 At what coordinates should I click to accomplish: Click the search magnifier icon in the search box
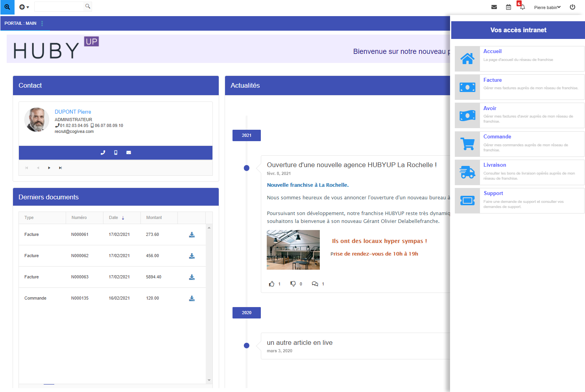coord(88,6)
